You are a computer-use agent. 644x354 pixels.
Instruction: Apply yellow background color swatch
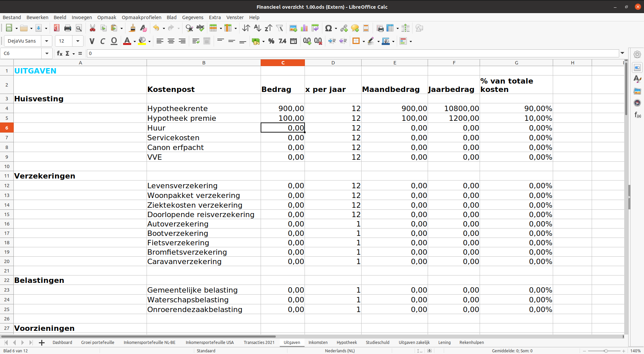coord(142,41)
